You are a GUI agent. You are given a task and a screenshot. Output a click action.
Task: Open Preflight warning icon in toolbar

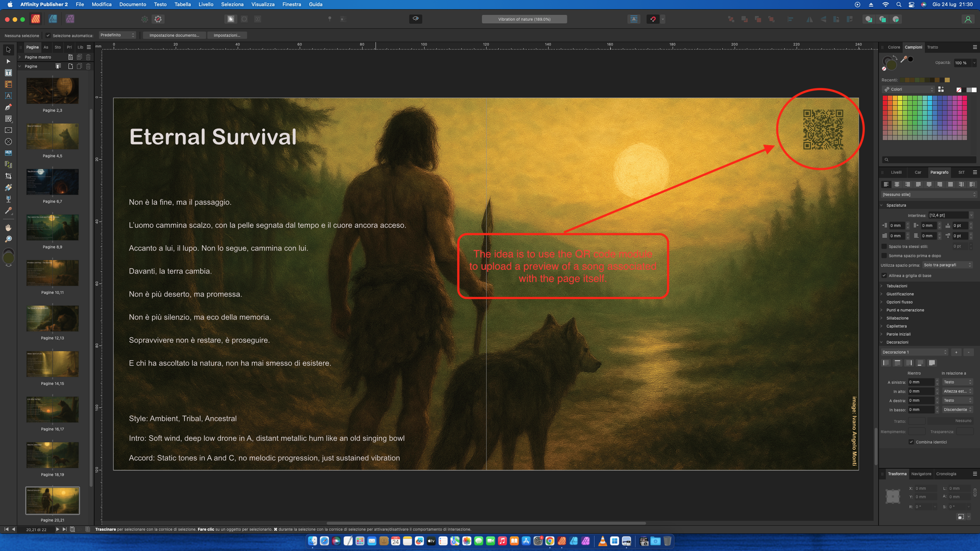pos(158,19)
